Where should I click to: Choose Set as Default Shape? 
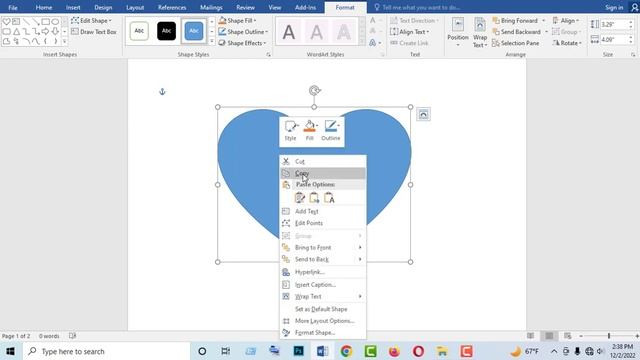click(x=322, y=309)
